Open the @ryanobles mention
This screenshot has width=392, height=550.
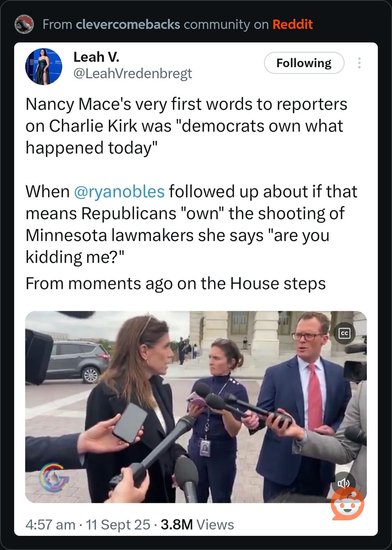tap(119, 192)
